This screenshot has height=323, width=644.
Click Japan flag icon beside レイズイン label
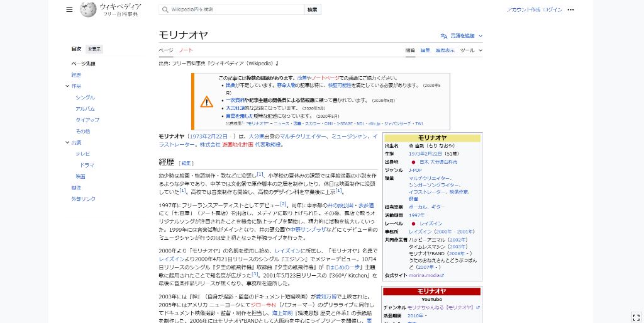pos(413,224)
